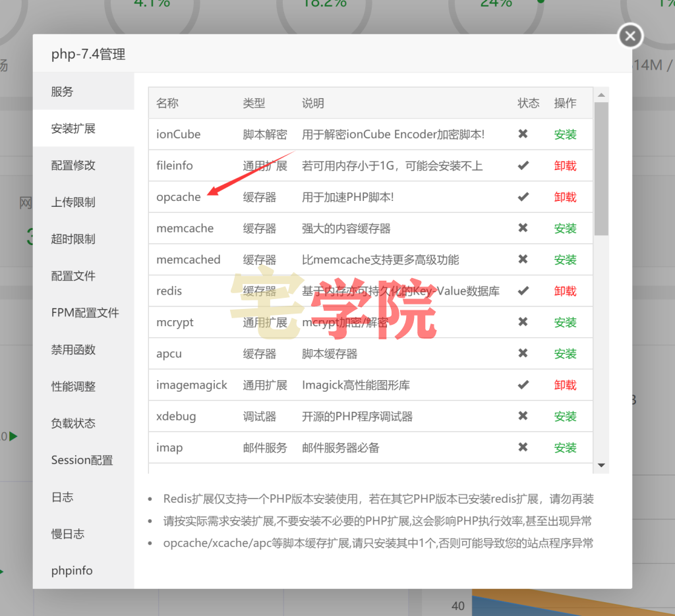675x616 pixels.
Task: Uninstall the redis extension
Action: point(565,291)
